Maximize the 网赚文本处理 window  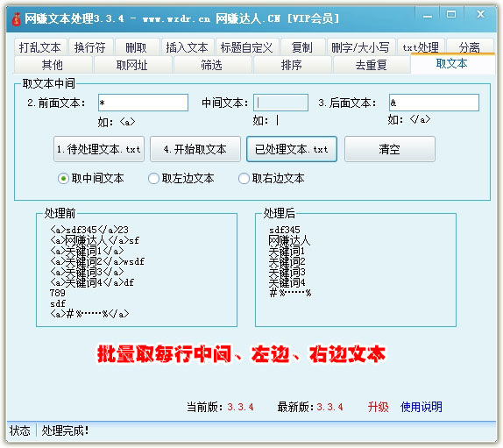451,14
